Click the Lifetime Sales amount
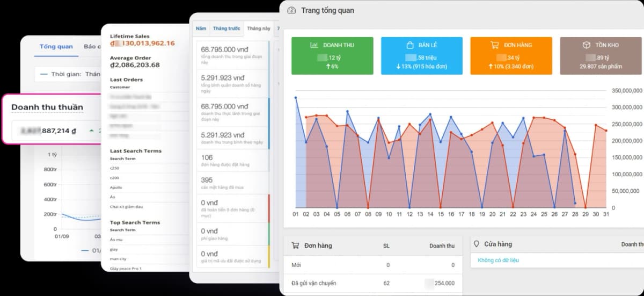 (x=142, y=43)
